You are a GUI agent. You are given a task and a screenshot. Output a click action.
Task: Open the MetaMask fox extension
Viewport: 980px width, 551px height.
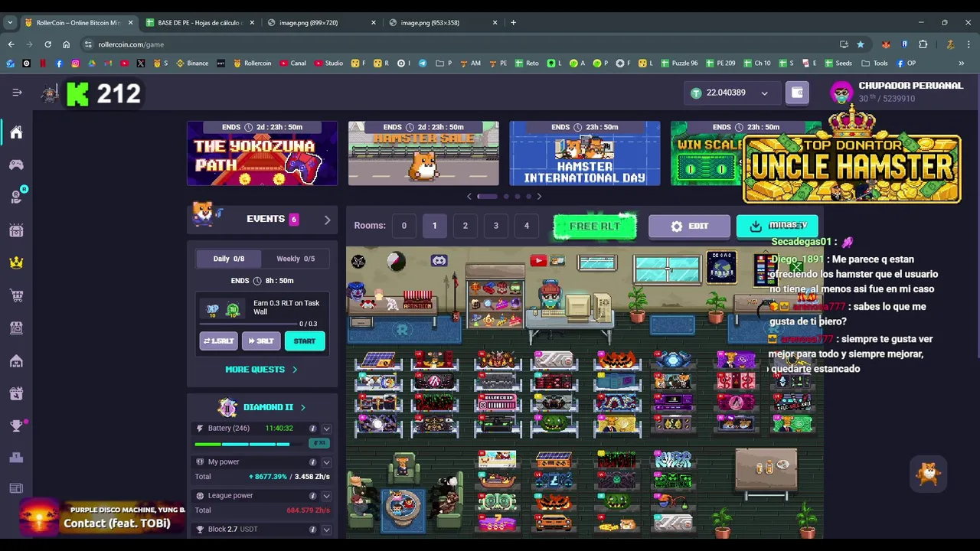[x=886, y=44]
